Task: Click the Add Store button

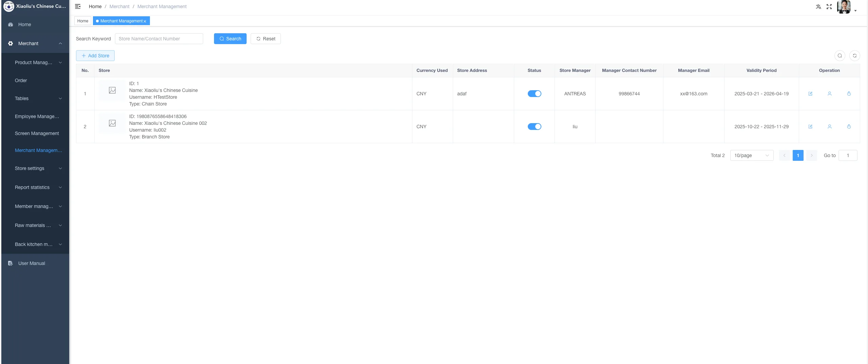Action: tap(95, 56)
